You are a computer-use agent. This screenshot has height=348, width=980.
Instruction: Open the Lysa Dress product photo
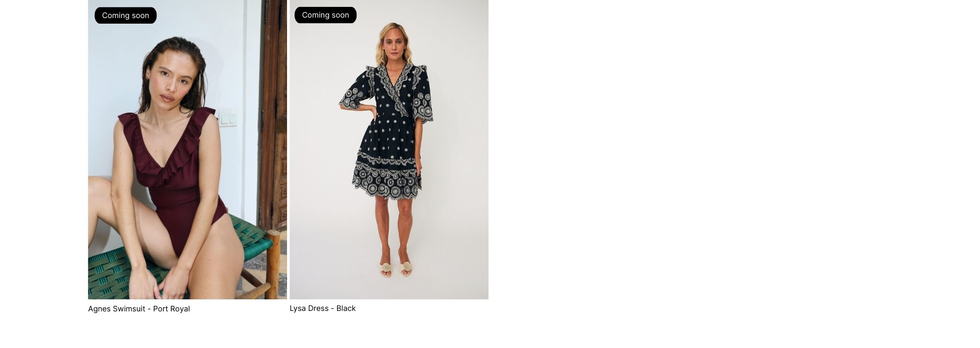pyautogui.click(x=389, y=149)
